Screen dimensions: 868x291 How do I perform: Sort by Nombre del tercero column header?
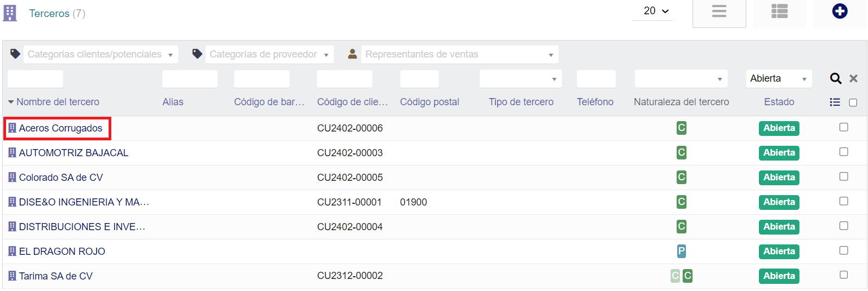[x=58, y=102]
